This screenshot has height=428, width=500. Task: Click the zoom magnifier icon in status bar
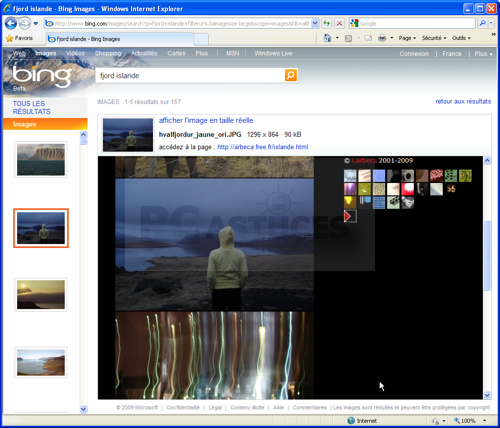[x=457, y=421]
